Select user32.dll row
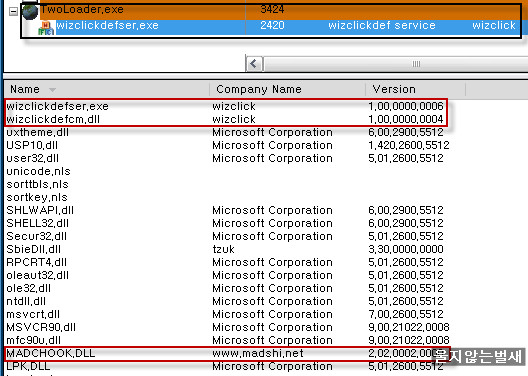This screenshot has width=528, height=376. (x=226, y=158)
